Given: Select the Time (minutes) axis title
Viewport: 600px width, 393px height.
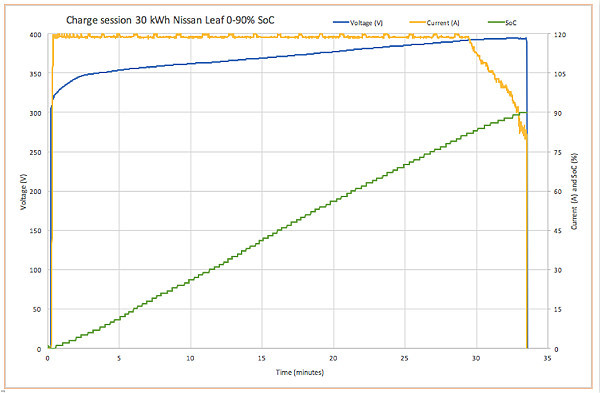Looking at the screenshot, I should coord(300,372).
